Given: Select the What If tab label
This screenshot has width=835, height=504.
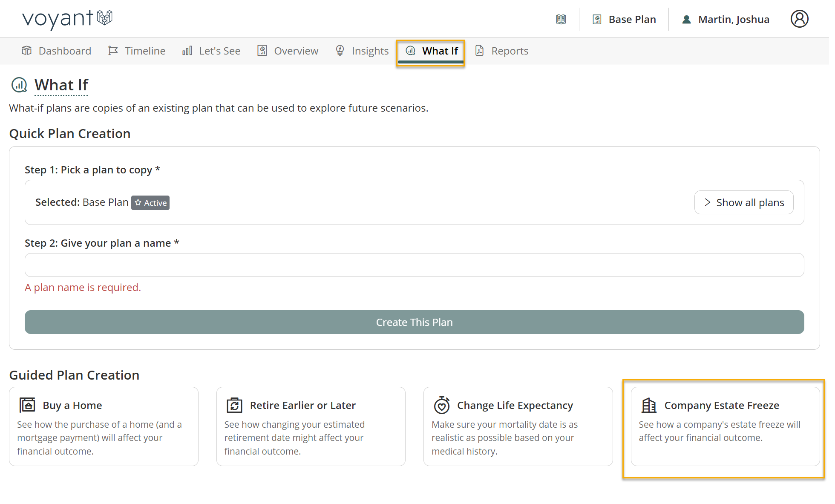Looking at the screenshot, I should click(x=440, y=51).
